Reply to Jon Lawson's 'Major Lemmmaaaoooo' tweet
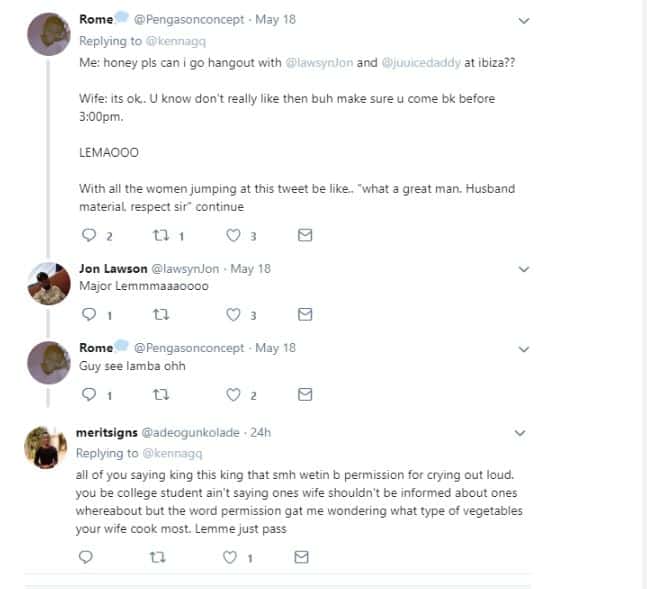 (87, 314)
